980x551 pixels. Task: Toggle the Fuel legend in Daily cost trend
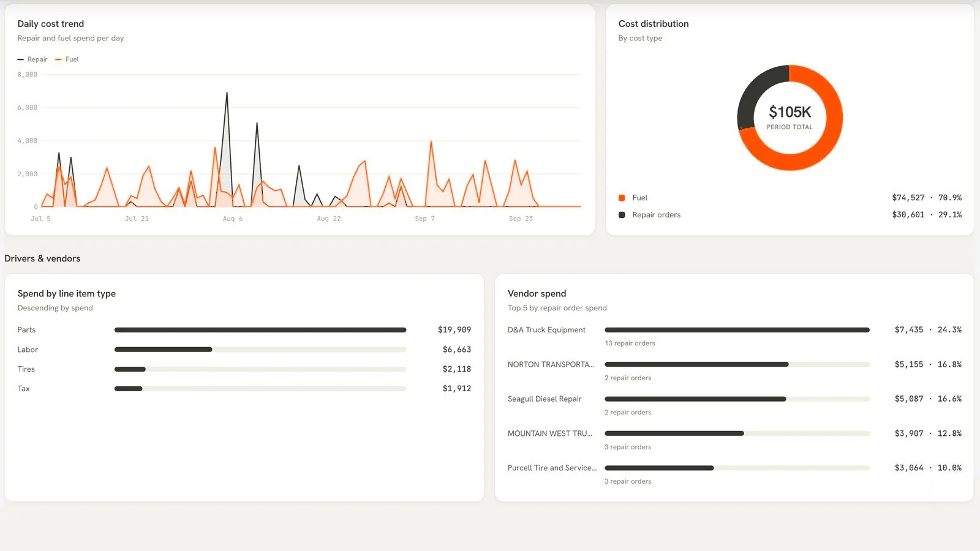[x=67, y=59]
